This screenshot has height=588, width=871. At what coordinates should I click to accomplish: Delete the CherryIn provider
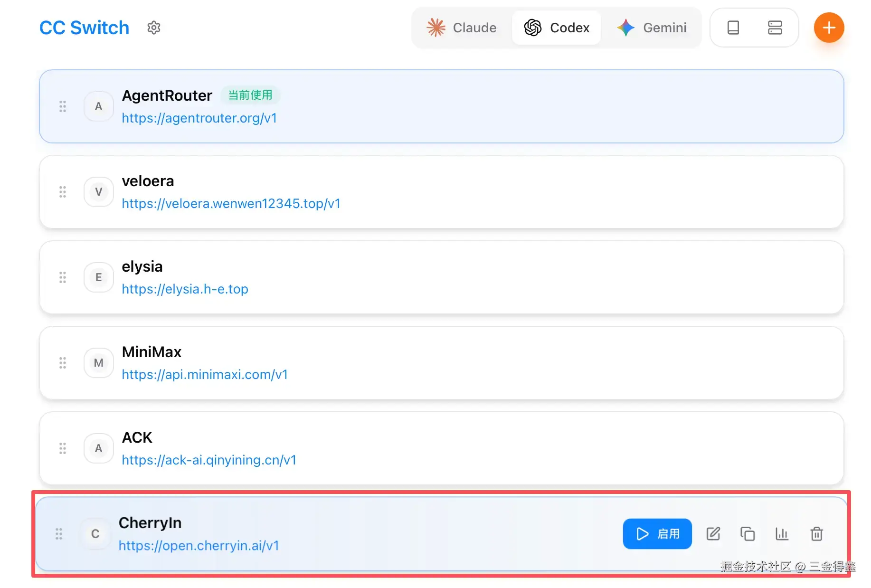[816, 534]
